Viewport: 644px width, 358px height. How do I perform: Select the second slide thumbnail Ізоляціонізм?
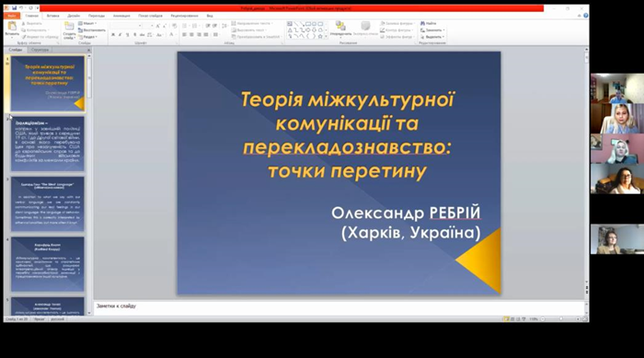[x=48, y=144]
